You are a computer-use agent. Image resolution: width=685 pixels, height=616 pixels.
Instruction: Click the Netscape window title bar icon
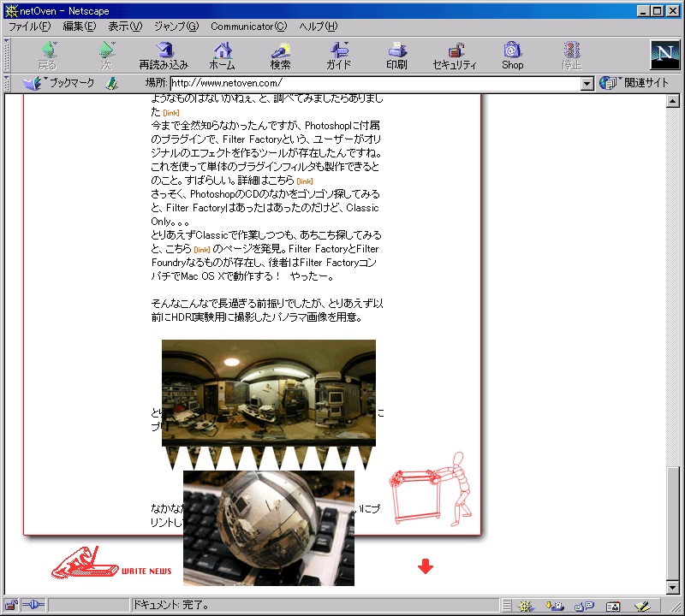[x=11, y=11]
